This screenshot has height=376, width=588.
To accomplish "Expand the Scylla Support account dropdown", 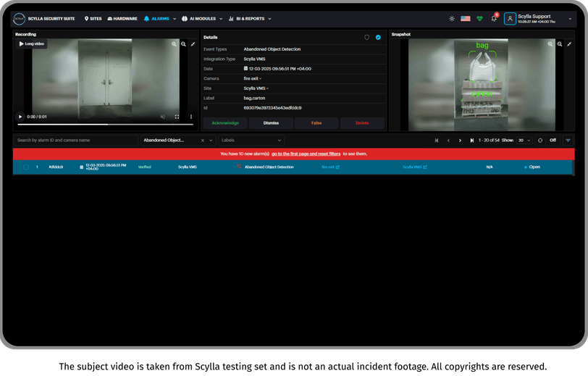I will coord(570,19).
